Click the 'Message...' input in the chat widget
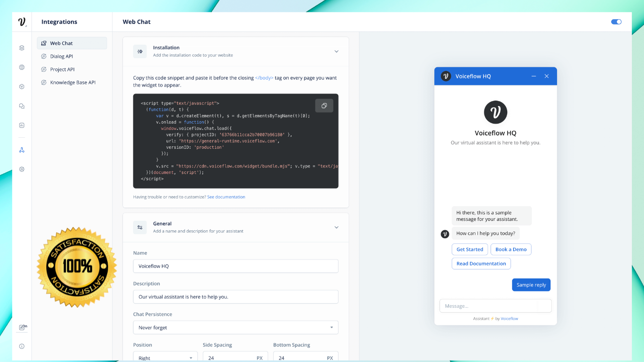 tap(496, 306)
